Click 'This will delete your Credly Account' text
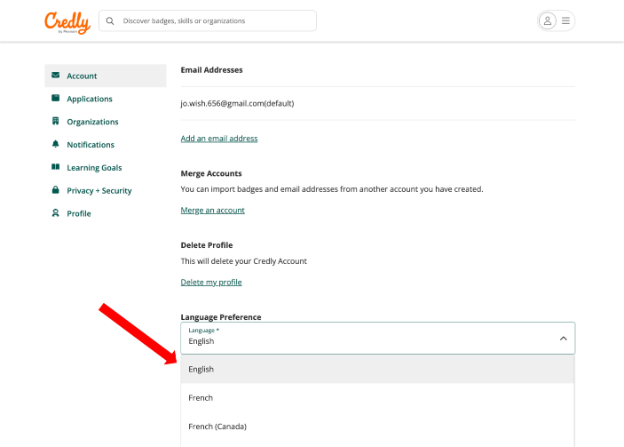 coord(244,261)
